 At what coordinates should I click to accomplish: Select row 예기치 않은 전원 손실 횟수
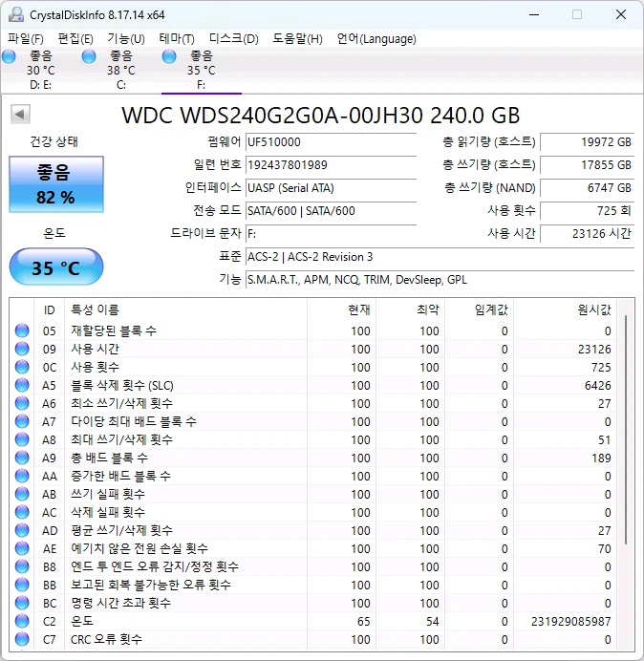313,548
